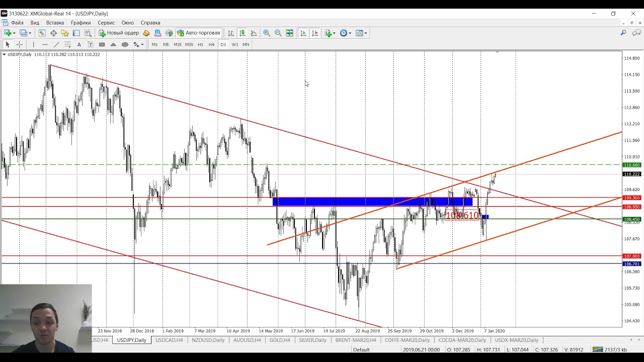644x362 pixels.
Task: Open the indicators list icon
Action: tap(328, 33)
